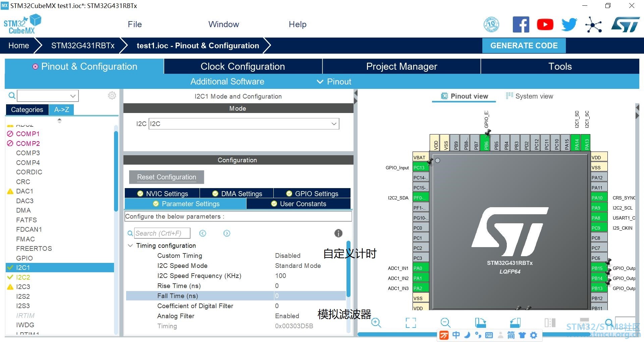
Task: Open the NVIC Settings tab
Action: pyautogui.click(x=162, y=193)
